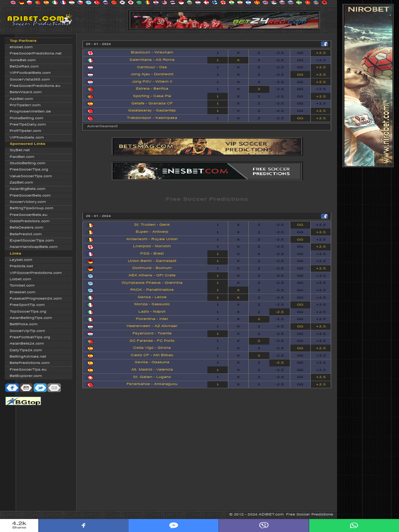Click the 29 - 01 - 2024 date header
The width and height of the screenshot is (399, 532).
pos(98,44)
